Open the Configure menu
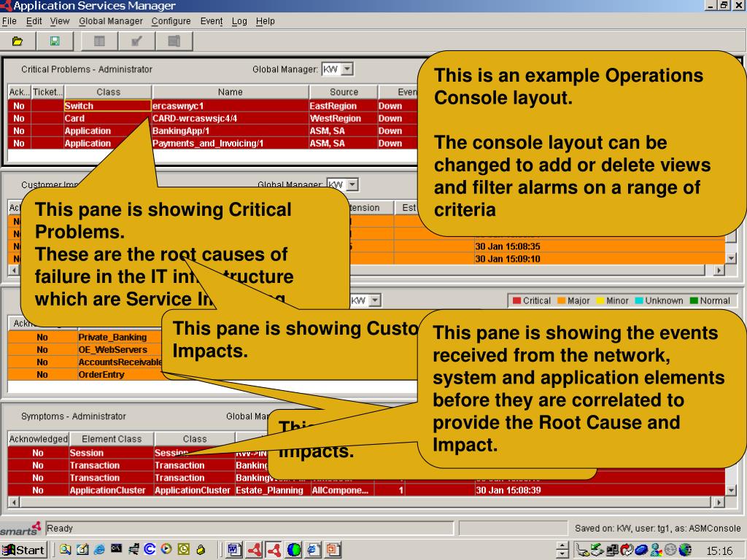This screenshot has height=560, width=747. coord(171,21)
